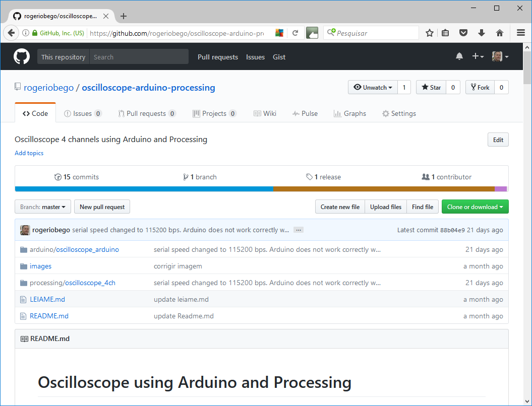Open the Clone or download dropdown
Viewport: 532px width, 406px height.
click(x=475, y=207)
